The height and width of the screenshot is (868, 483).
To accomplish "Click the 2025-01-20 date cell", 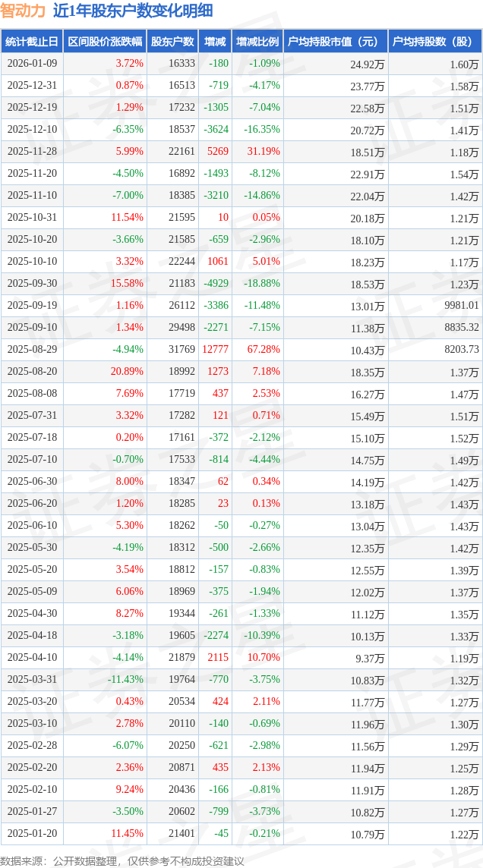I will (32, 834).
